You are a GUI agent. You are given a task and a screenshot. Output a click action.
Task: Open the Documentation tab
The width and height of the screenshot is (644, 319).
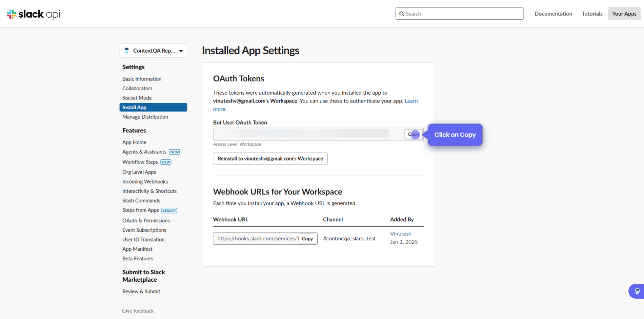tap(553, 14)
